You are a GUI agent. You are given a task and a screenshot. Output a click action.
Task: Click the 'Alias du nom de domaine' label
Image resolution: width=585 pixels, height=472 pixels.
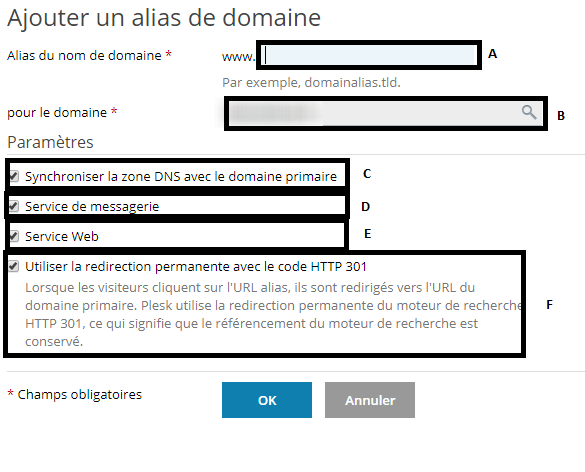[x=84, y=56]
